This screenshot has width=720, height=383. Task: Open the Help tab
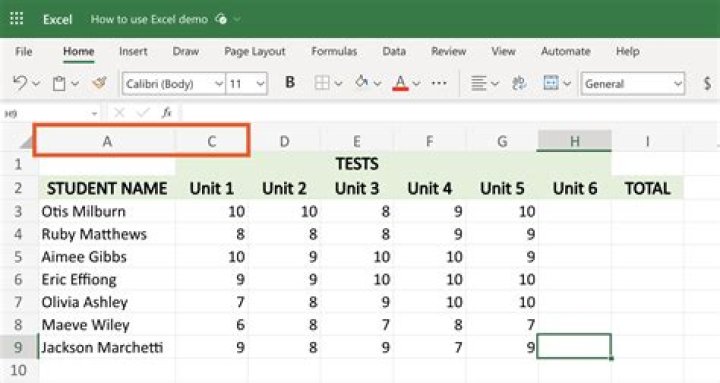point(627,51)
